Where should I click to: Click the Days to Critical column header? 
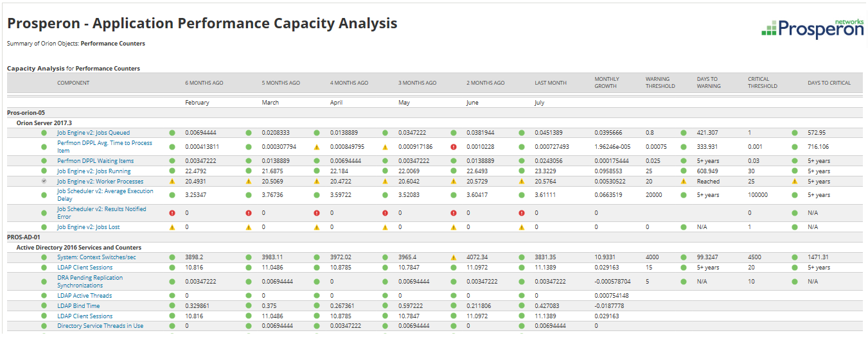pyautogui.click(x=829, y=83)
